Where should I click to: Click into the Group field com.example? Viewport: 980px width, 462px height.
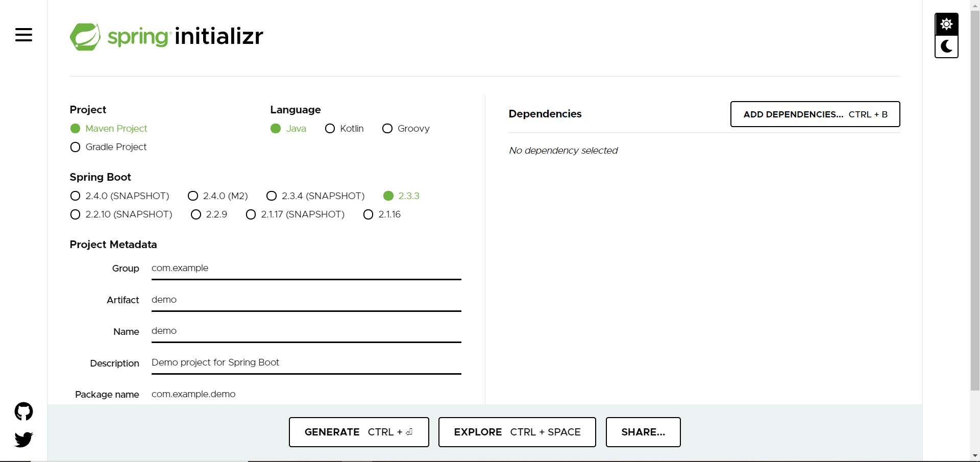pyautogui.click(x=306, y=268)
